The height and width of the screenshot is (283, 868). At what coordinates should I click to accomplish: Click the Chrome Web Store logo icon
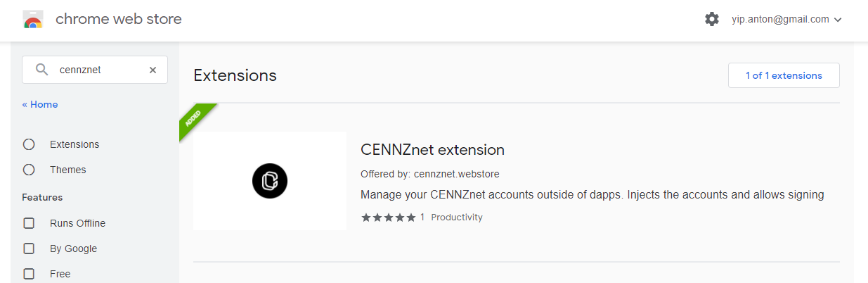(33, 19)
